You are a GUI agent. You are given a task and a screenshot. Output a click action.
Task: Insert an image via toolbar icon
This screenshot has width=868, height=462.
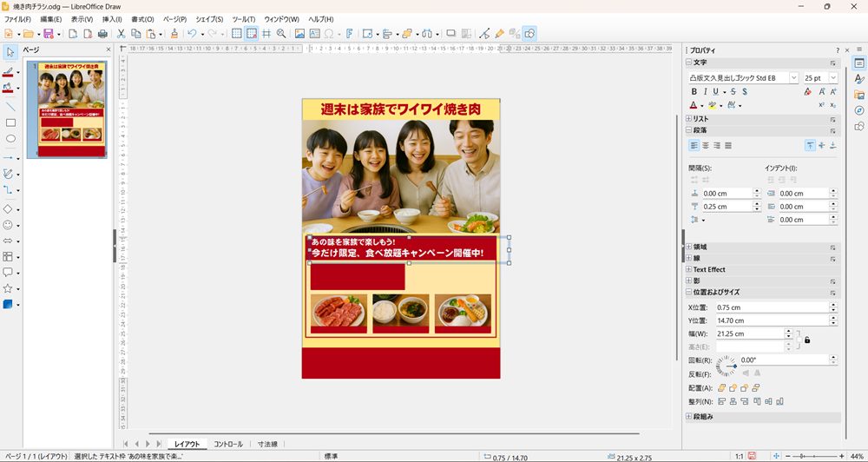(x=299, y=34)
